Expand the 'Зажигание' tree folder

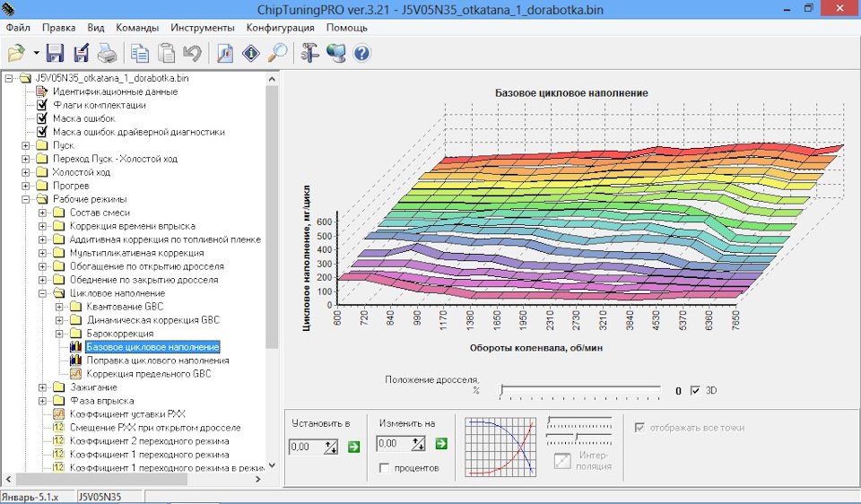click(43, 387)
